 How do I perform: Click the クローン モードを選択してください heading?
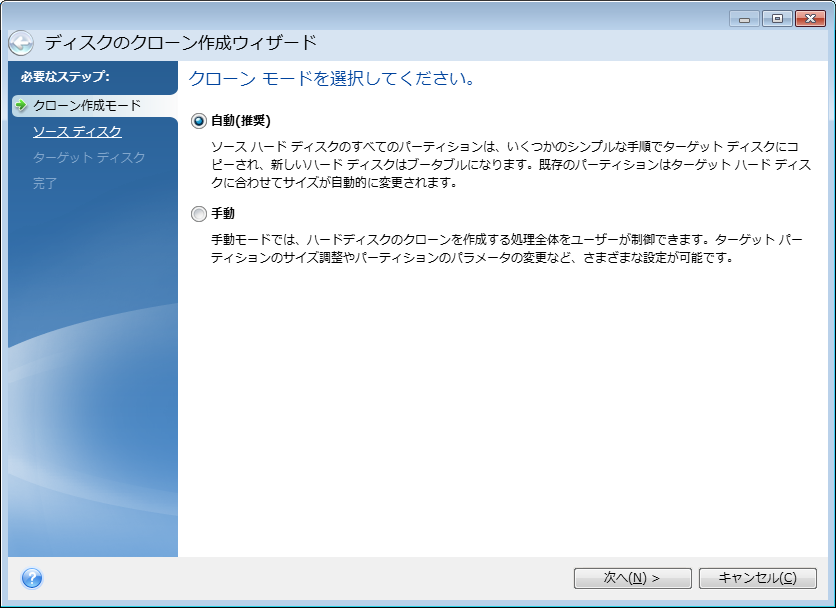(x=332, y=79)
